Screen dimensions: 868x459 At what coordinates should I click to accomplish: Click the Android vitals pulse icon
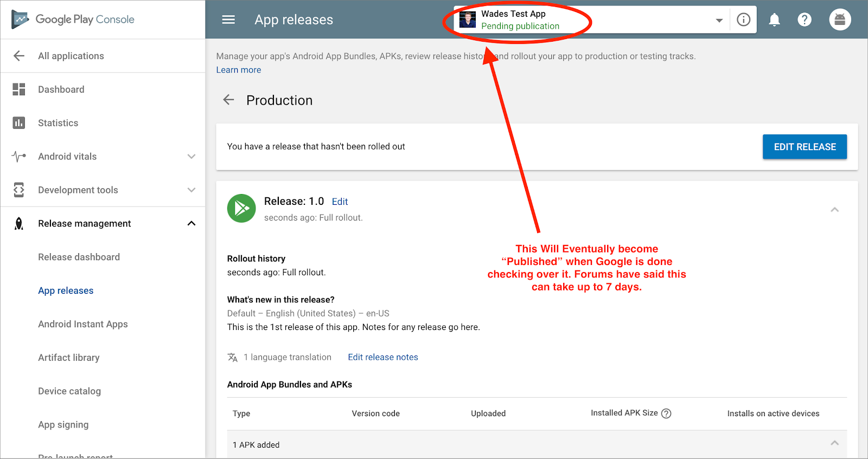pos(19,157)
